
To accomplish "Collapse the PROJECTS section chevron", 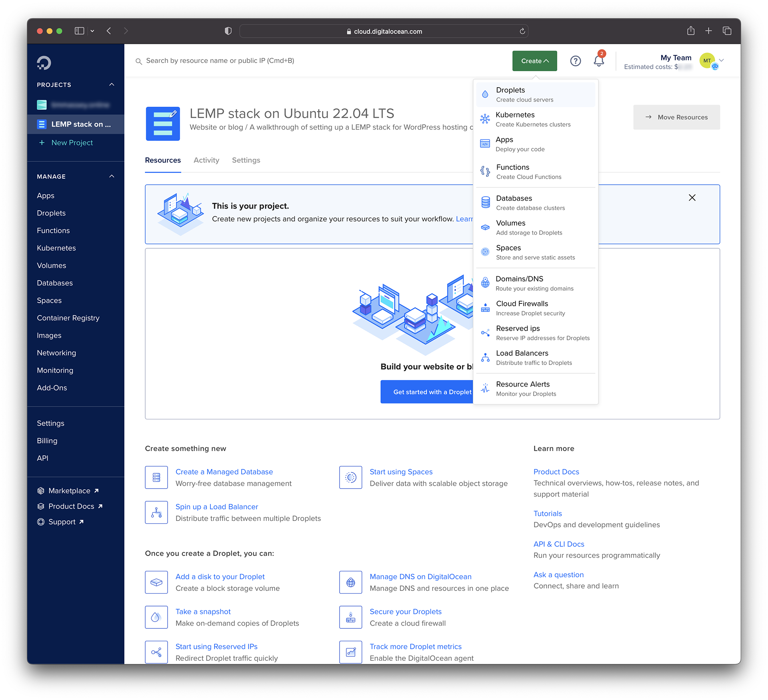I will pyautogui.click(x=112, y=85).
